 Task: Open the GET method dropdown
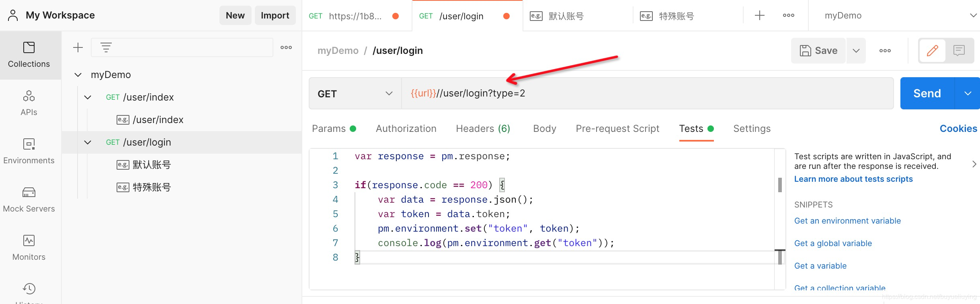click(x=355, y=93)
